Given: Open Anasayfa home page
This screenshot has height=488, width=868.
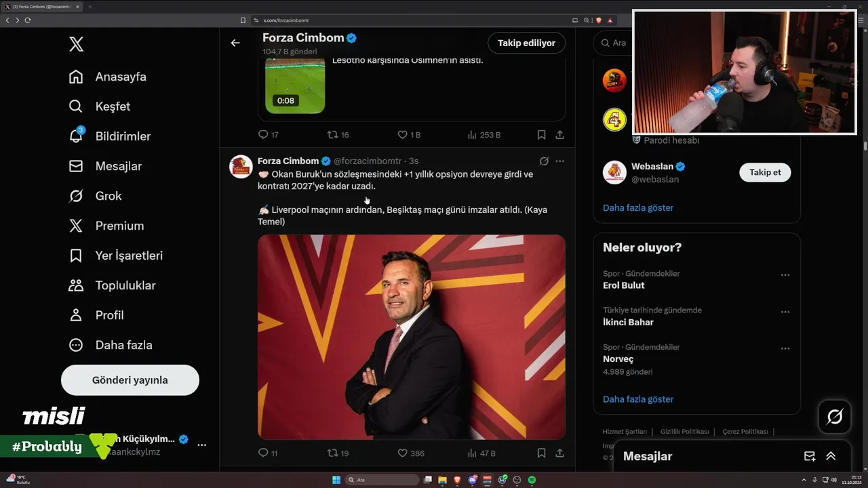Looking at the screenshot, I should [x=108, y=77].
